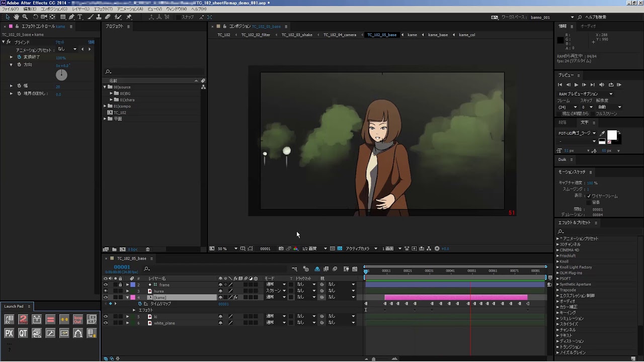Enable 背景 checkbox in Motion Sketch
Image resolution: width=644 pixels, height=362 pixels.
click(589, 202)
